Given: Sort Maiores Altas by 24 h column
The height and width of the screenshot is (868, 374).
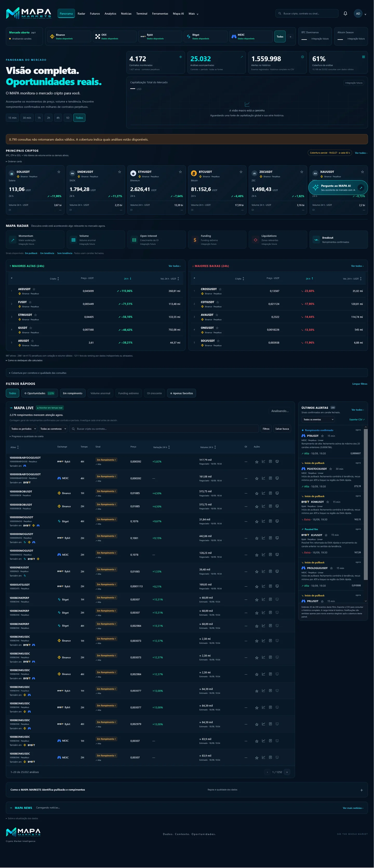Looking at the screenshot, I should [x=128, y=279].
